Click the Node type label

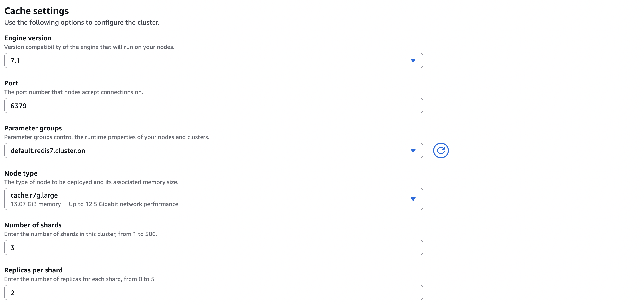click(x=21, y=173)
